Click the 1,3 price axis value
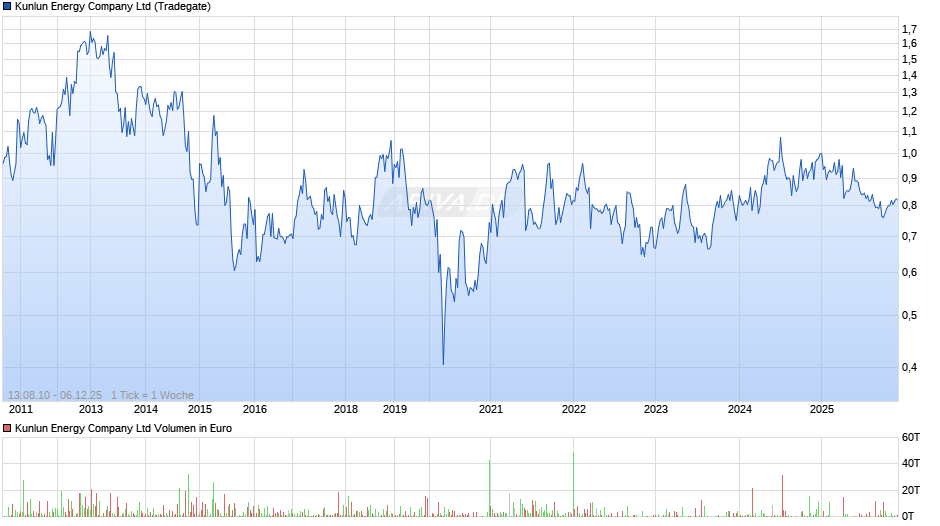Viewport: 940px width, 526px height. tap(909, 92)
